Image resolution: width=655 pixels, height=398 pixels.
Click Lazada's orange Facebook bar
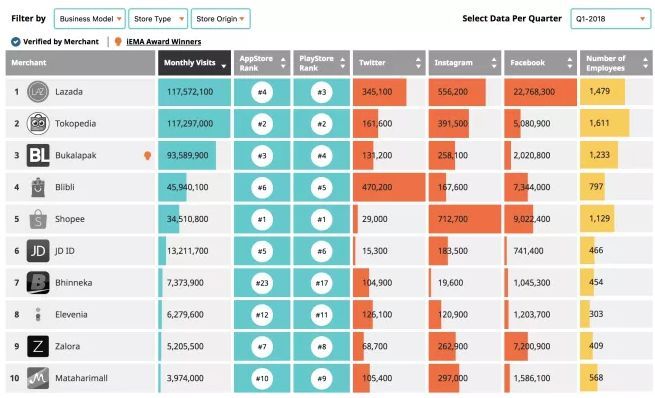coord(541,92)
